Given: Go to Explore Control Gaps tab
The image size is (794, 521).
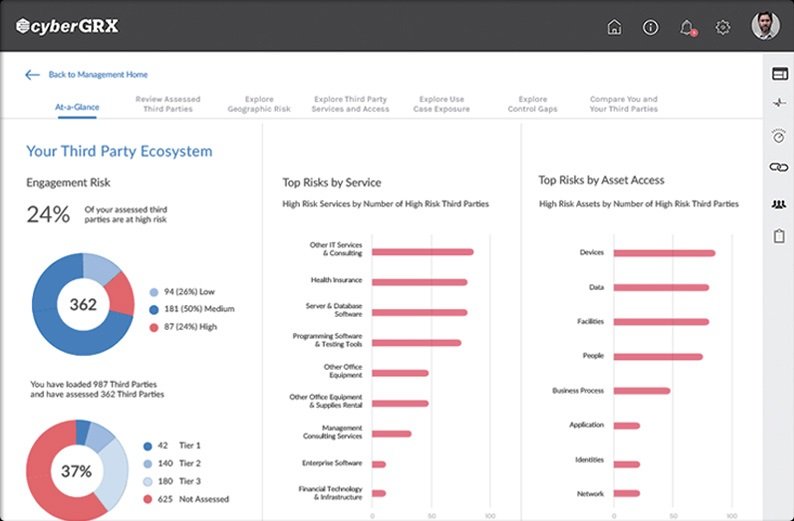Looking at the screenshot, I should [x=533, y=104].
